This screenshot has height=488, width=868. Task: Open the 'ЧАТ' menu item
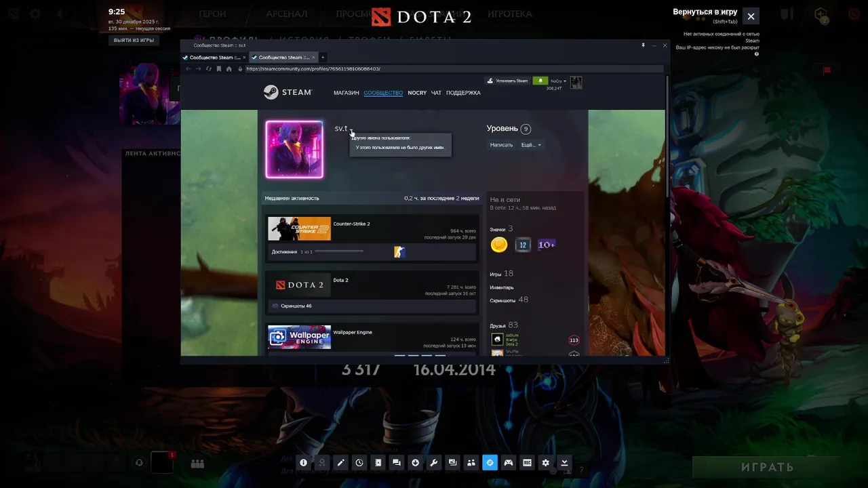coord(436,93)
